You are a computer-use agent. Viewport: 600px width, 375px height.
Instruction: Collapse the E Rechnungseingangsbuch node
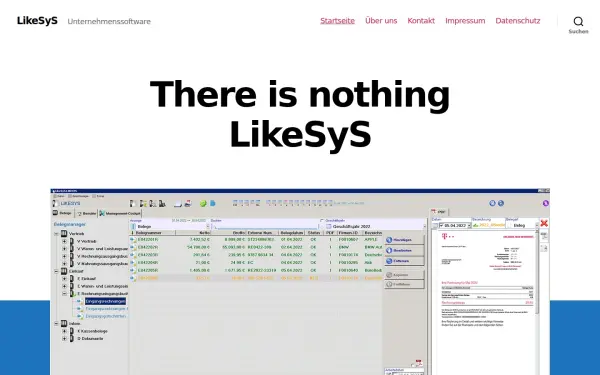point(64,294)
